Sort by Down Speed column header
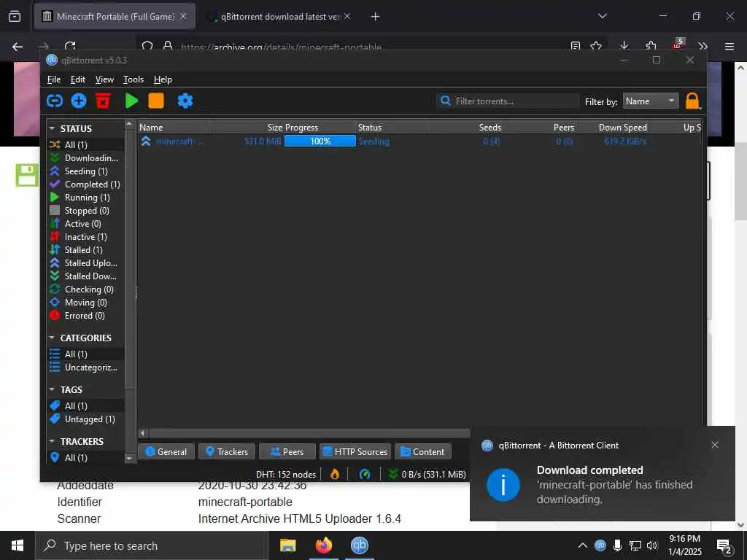Viewport: 747px width, 560px height. (x=622, y=128)
